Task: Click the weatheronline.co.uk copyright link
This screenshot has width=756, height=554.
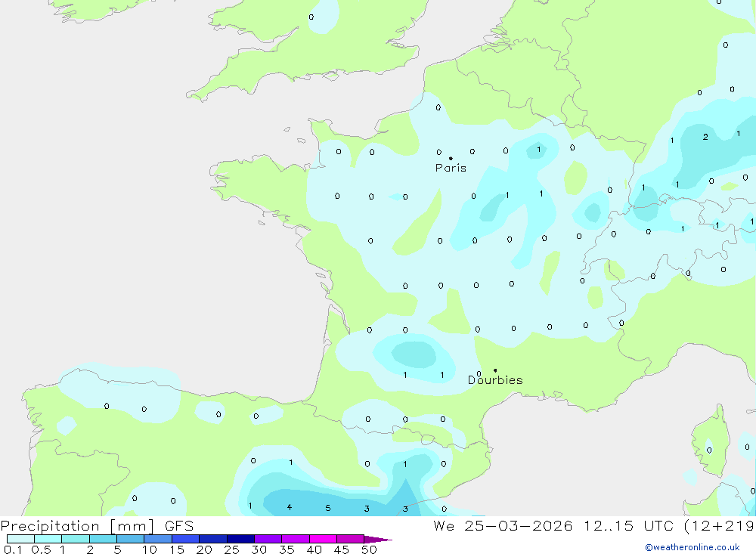Action: click(692, 547)
